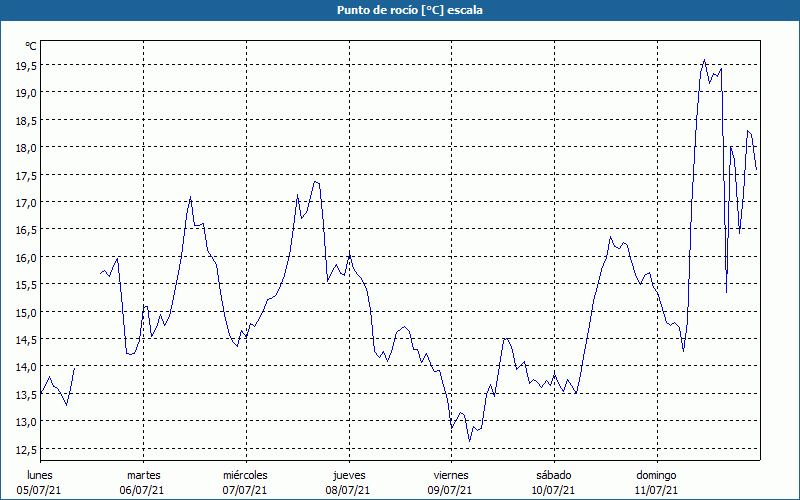The image size is (800, 500).
Task: Click the 15,0 axis value
Action: [26, 312]
